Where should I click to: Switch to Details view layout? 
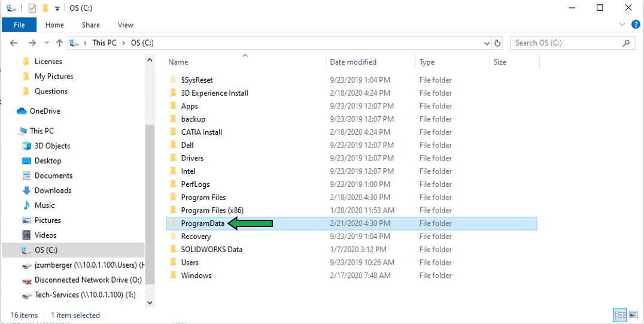pyautogui.click(x=619, y=316)
